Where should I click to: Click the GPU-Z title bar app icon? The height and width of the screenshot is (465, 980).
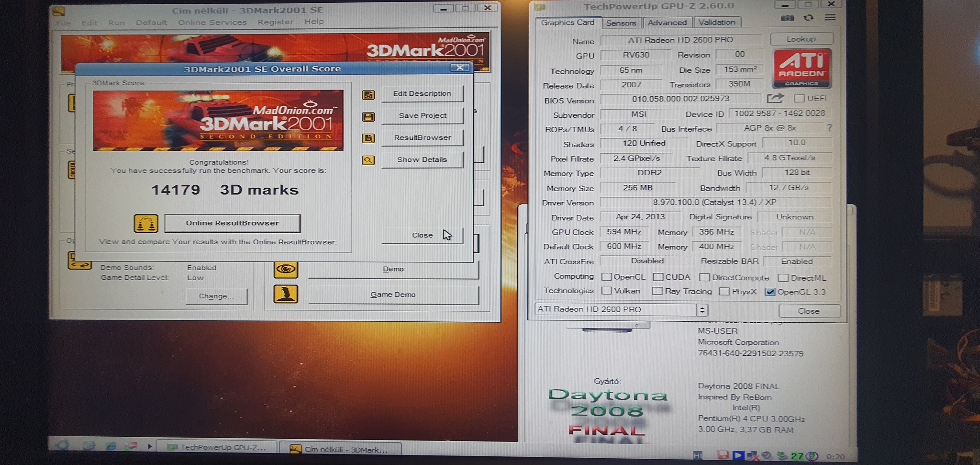click(x=540, y=7)
